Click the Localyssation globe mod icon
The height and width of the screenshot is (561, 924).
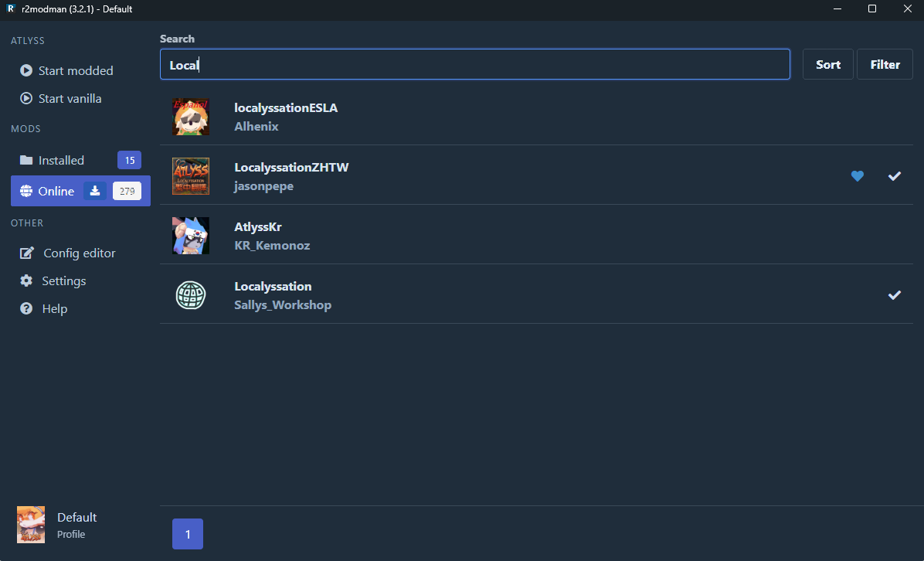coord(191,295)
